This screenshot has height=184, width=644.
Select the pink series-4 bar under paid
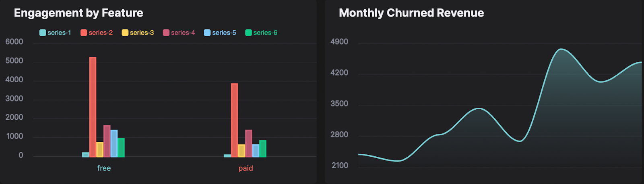(x=249, y=143)
